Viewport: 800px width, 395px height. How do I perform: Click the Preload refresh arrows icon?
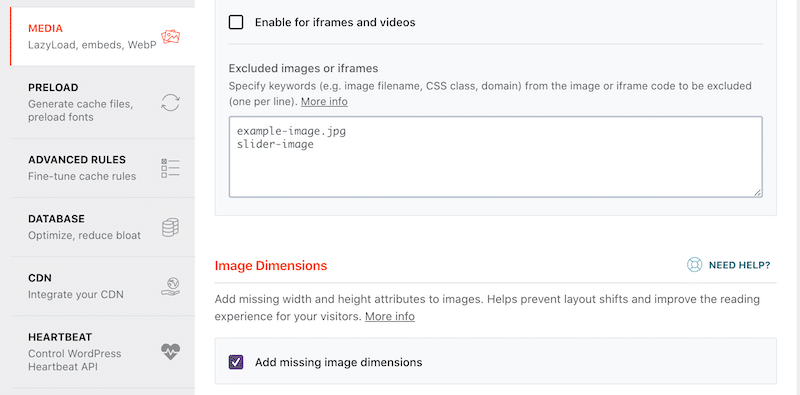coord(170,102)
